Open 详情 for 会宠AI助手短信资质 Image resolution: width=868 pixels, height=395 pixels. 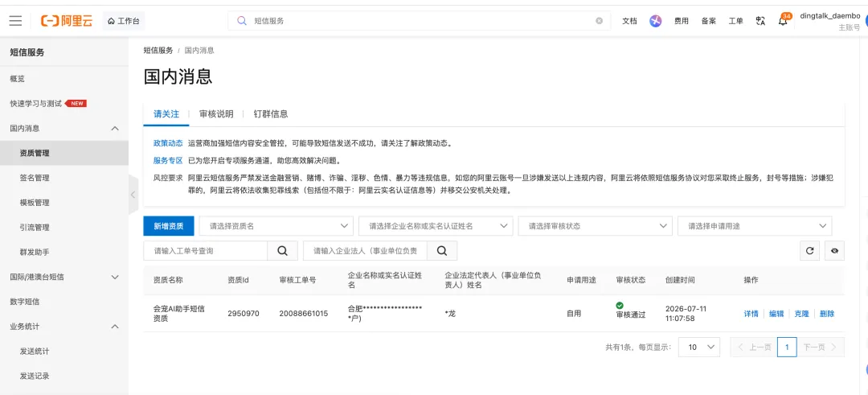[751, 314]
